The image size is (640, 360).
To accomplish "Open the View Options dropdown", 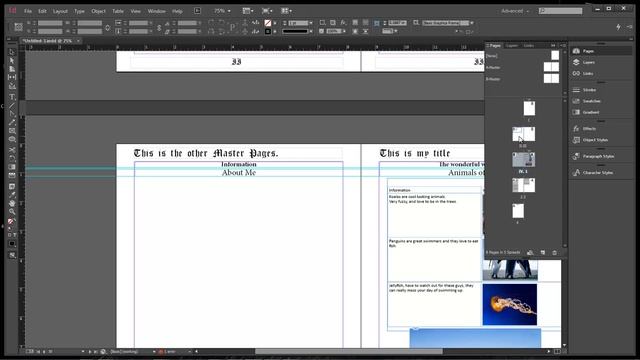I will (x=248, y=11).
